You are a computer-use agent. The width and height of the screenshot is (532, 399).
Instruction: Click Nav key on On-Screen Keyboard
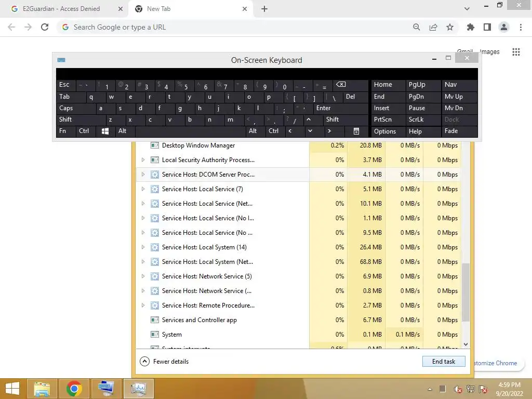point(459,85)
